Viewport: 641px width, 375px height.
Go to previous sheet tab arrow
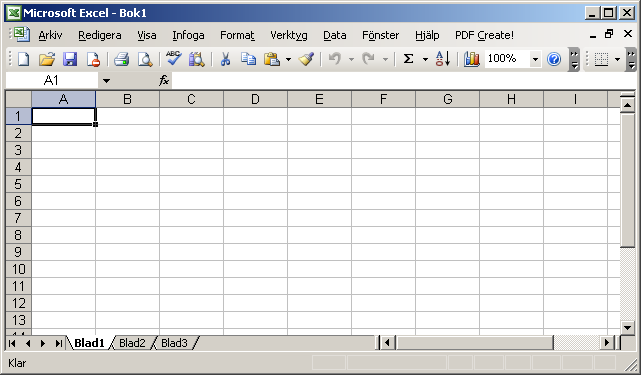tap(28, 344)
